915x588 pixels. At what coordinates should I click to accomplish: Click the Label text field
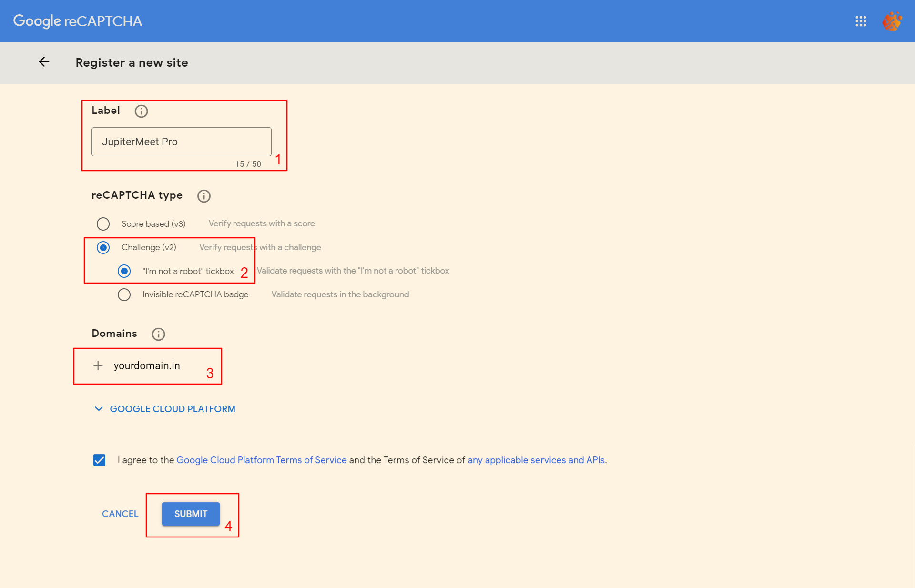point(181,142)
